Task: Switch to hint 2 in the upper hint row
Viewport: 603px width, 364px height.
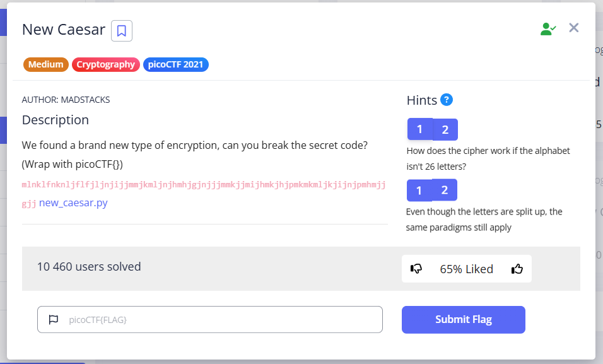Action: [445, 130]
